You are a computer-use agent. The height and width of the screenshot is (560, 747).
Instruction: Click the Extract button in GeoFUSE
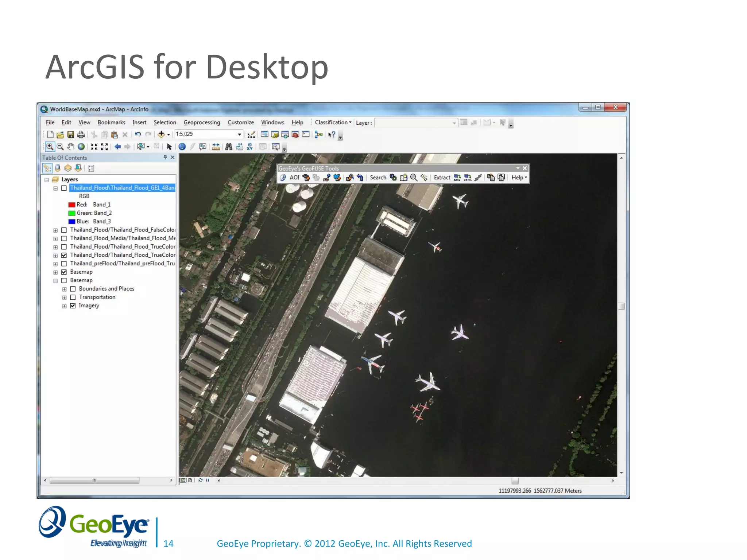coord(442,178)
